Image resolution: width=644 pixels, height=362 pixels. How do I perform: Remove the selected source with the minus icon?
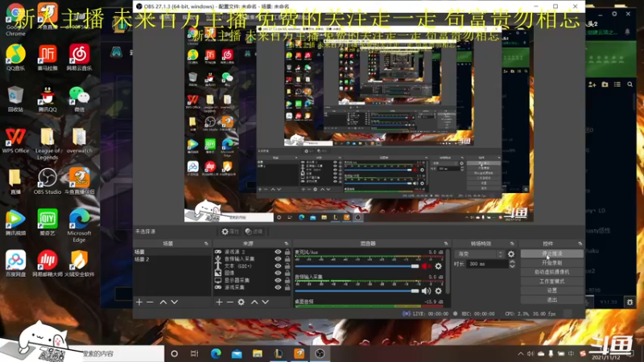[x=230, y=302]
